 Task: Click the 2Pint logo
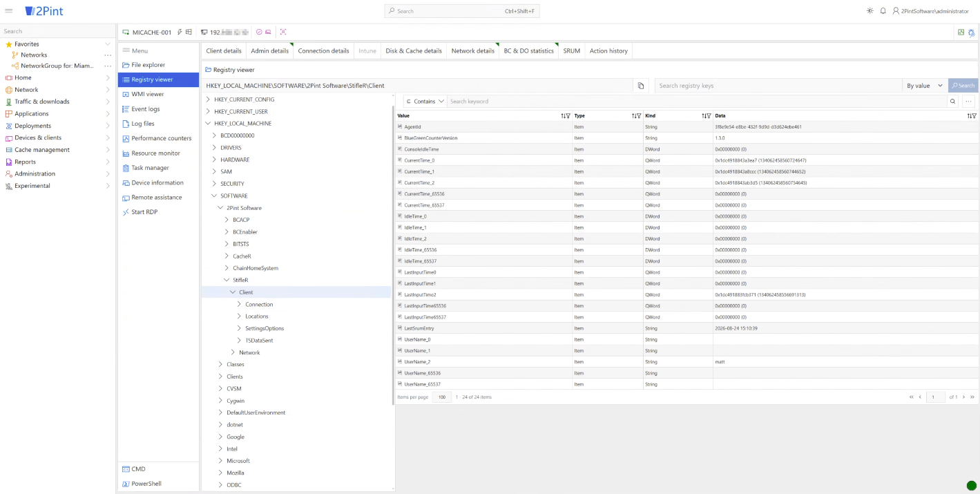(44, 11)
